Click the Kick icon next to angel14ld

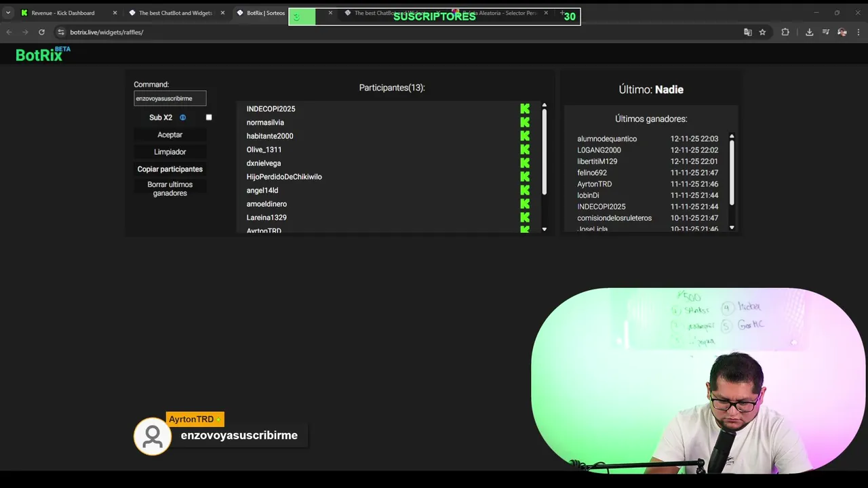pos(525,190)
